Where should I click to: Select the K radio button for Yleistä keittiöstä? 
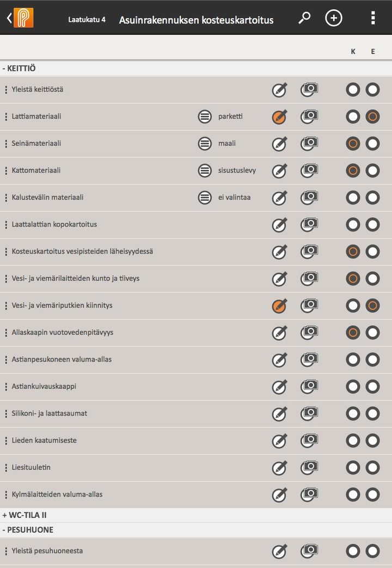click(x=353, y=89)
